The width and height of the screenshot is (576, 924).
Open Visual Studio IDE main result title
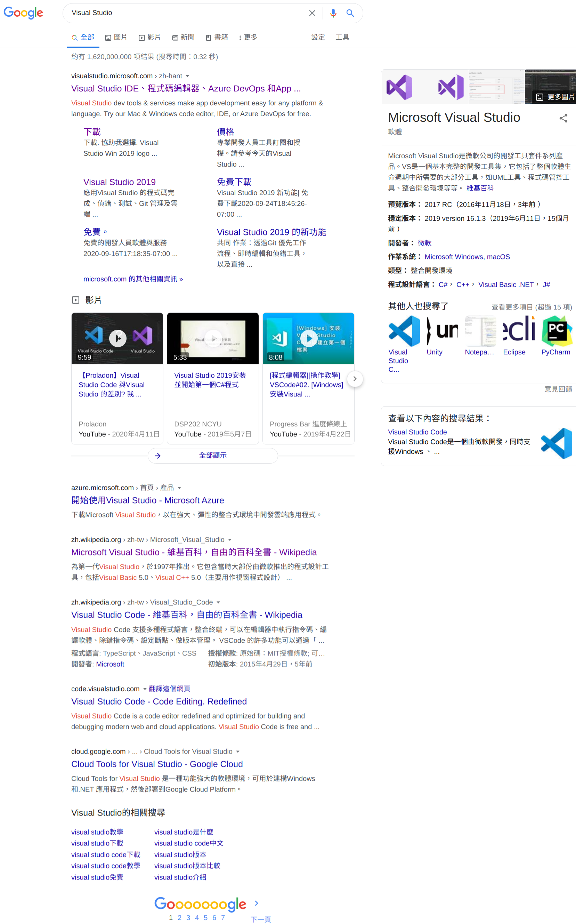coord(186,88)
